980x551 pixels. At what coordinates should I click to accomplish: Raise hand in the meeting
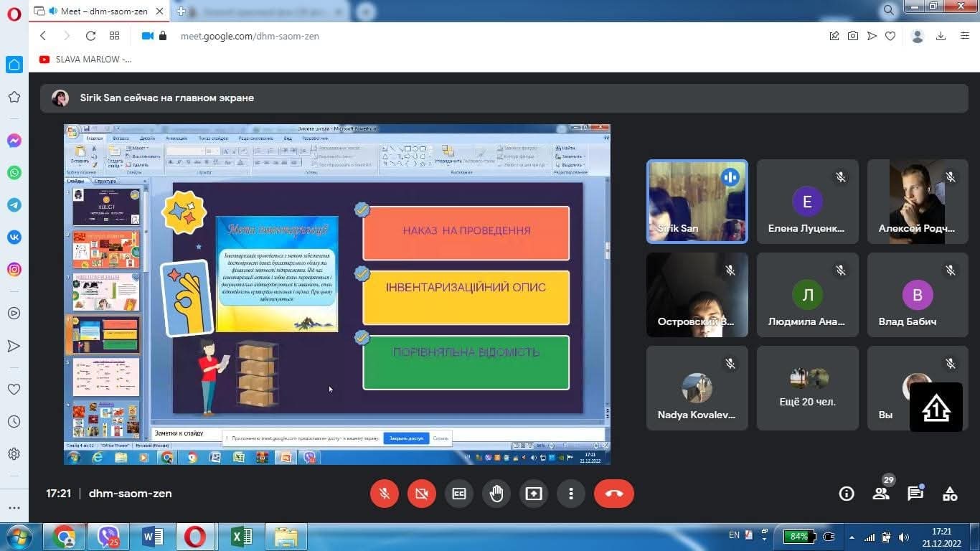(x=496, y=494)
